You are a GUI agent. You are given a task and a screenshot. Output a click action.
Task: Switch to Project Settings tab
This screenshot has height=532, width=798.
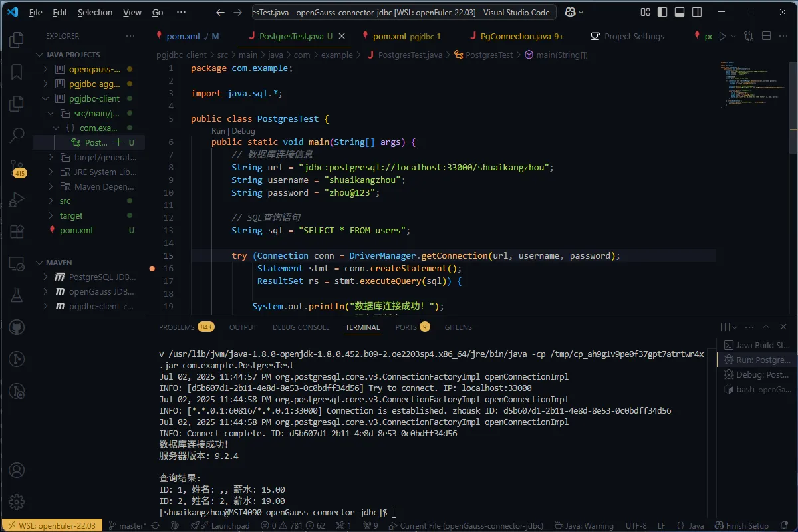click(626, 36)
